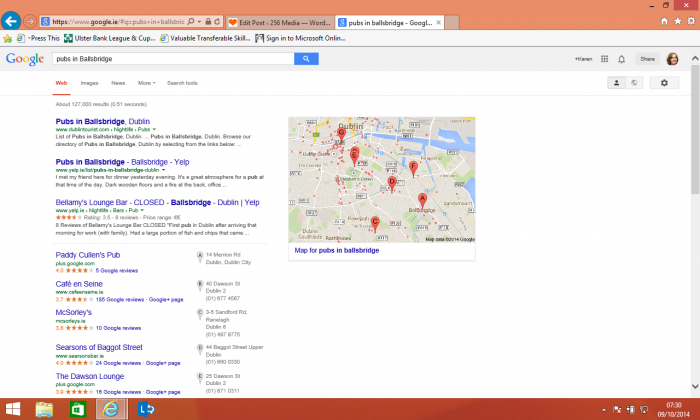Click the Internet Explorer taskbar icon

pos(111,409)
